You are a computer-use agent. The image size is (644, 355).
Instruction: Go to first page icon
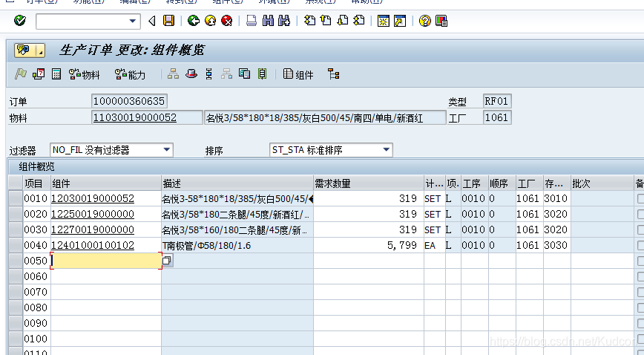pos(309,21)
